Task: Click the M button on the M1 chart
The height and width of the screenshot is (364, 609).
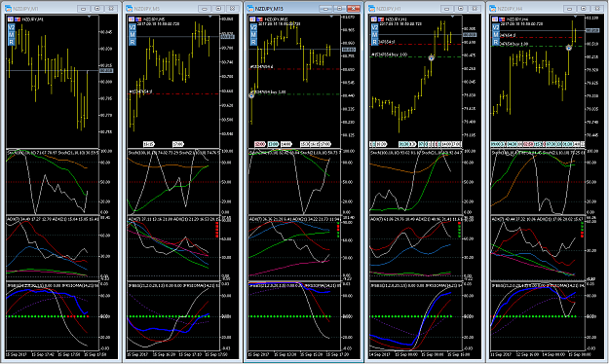Action: pyautogui.click(x=11, y=34)
